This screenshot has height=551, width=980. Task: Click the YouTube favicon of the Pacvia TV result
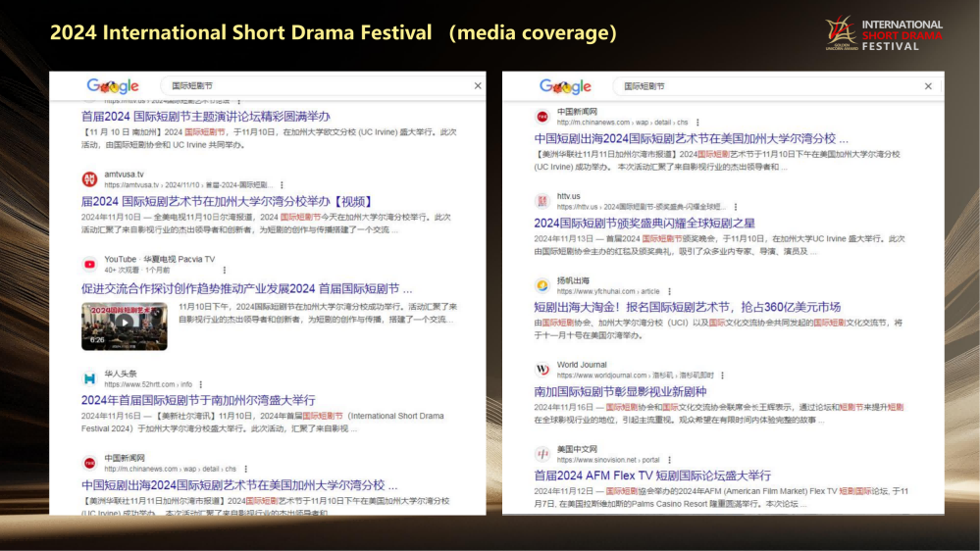coord(89,264)
